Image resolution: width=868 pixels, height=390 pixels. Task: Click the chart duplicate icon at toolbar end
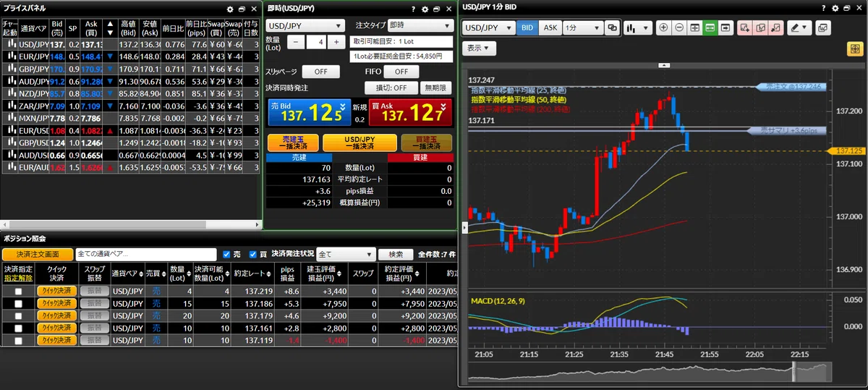(822, 27)
